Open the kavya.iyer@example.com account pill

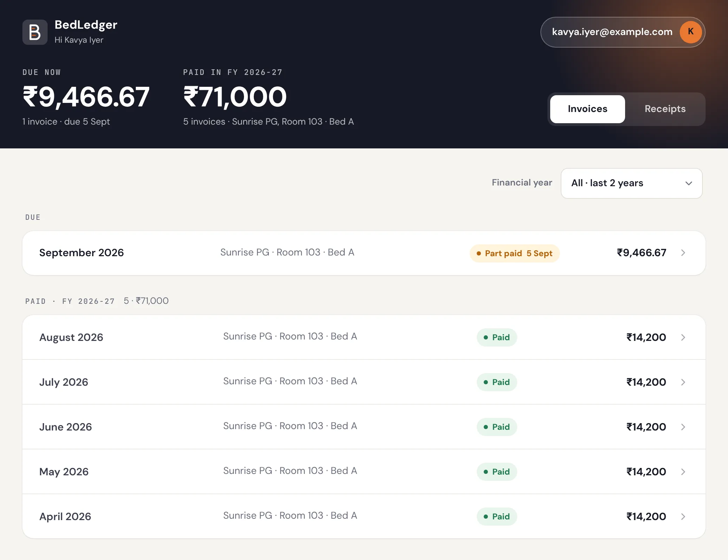[x=623, y=32]
